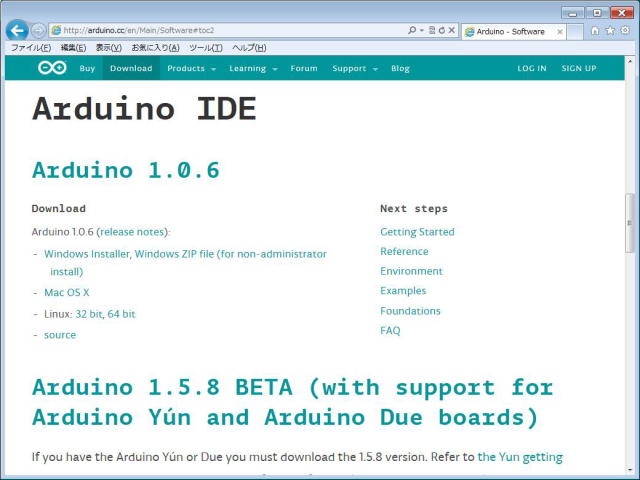
Task: Open the Yun getting started link
Action: click(520, 457)
